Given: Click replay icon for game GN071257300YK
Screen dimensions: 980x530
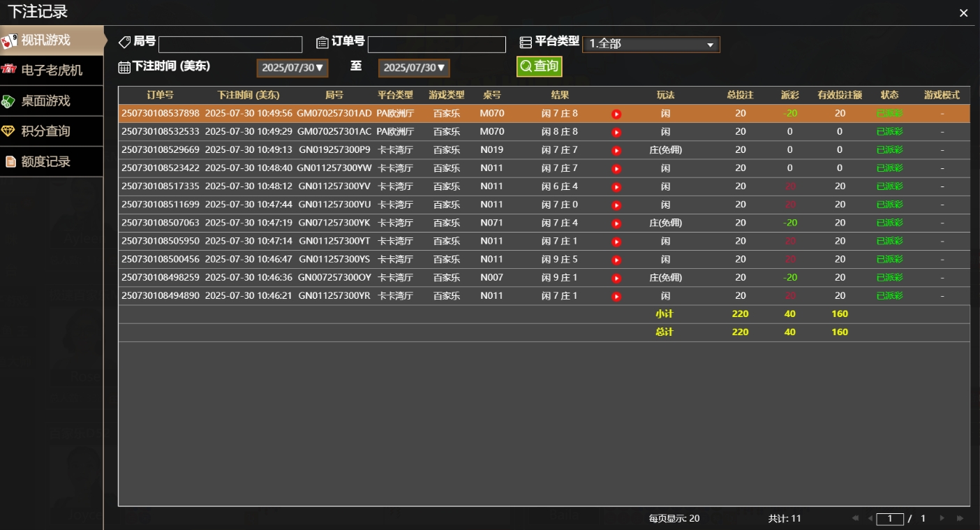Looking at the screenshot, I should 616,223.
